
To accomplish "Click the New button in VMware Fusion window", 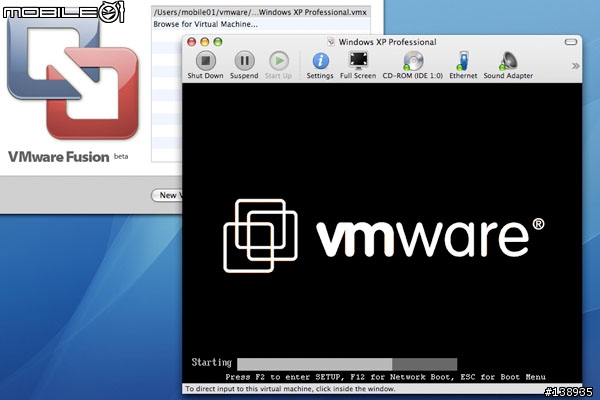I will pyautogui.click(x=168, y=195).
